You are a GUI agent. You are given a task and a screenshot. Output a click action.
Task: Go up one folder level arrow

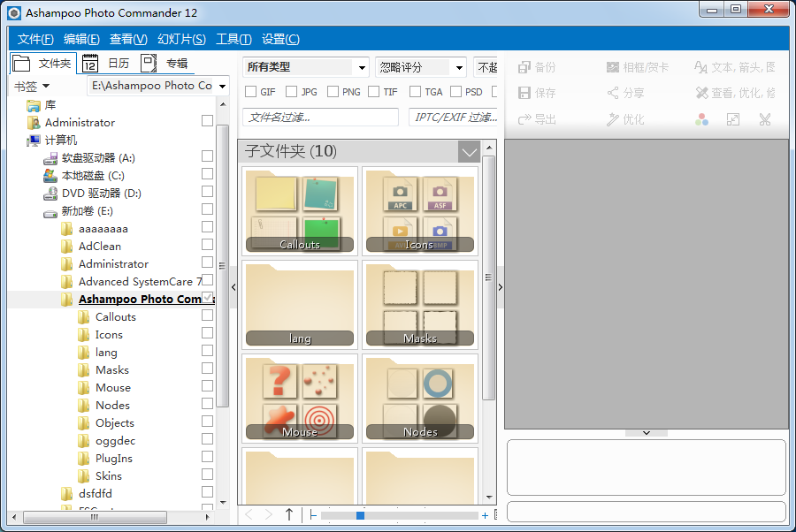[x=288, y=514]
